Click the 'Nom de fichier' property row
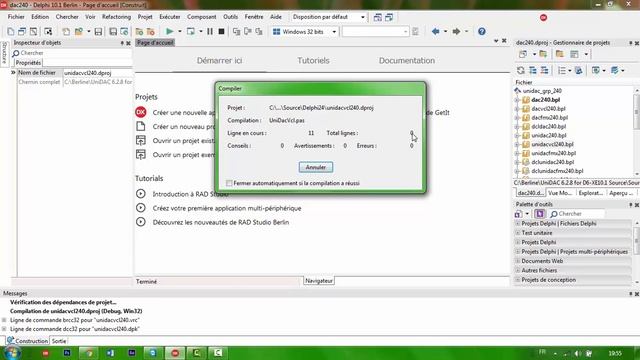Viewport: 640px width, 360px height. (75, 73)
